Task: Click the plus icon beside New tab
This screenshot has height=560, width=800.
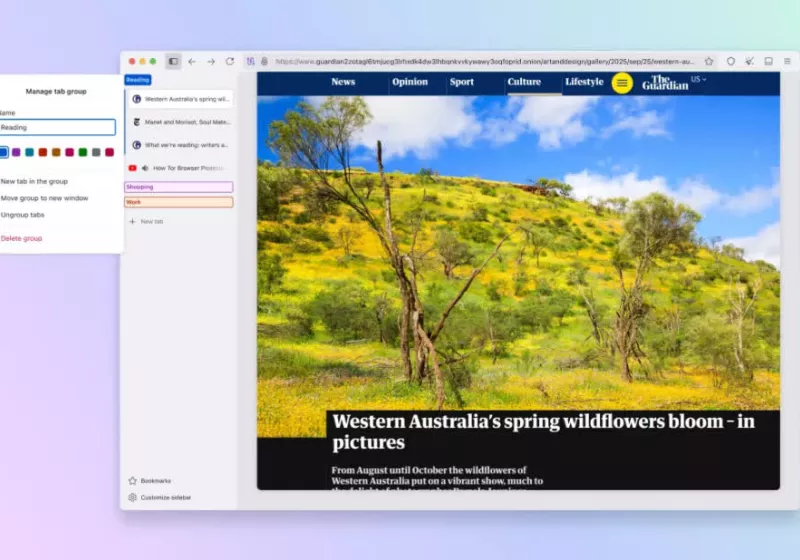Action: tap(133, 221)
